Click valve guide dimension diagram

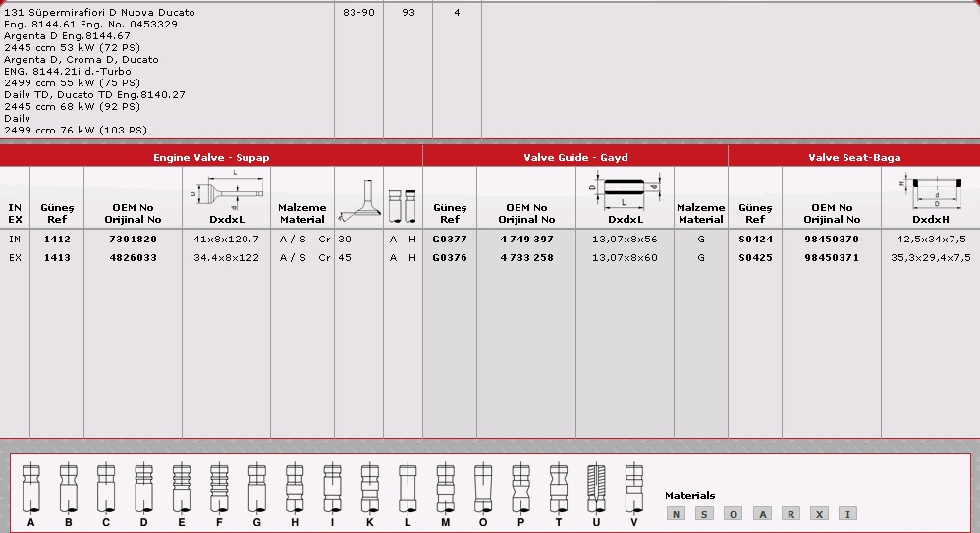[625, 189]
